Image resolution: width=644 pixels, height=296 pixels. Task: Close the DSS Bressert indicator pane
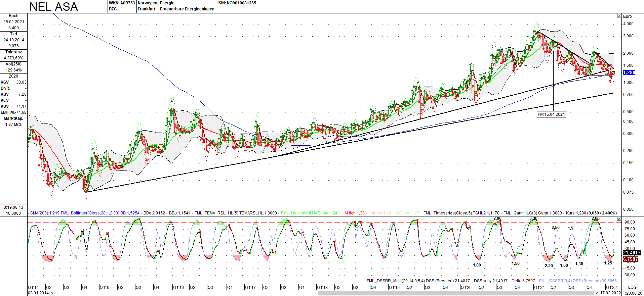point(619,218)
